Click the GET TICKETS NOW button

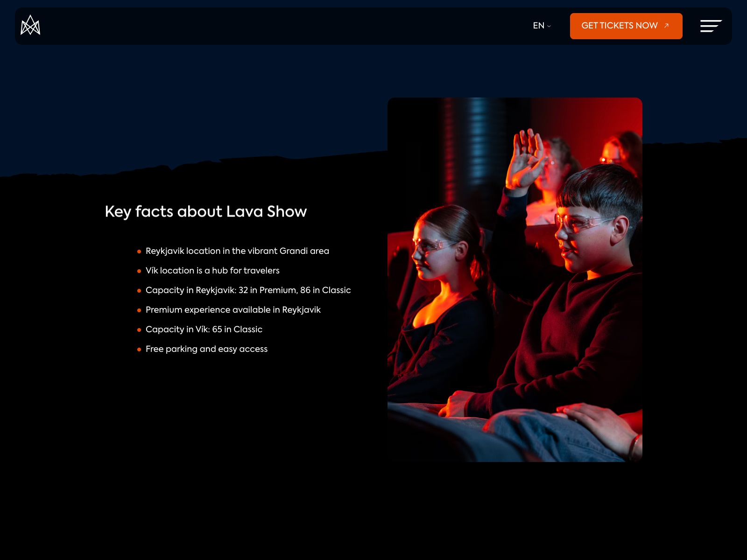tap(626, 26)
